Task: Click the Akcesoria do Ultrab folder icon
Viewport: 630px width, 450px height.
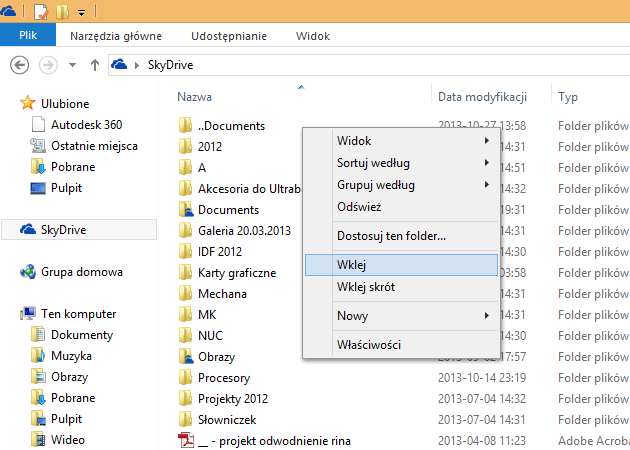Action: coord(185,188)
